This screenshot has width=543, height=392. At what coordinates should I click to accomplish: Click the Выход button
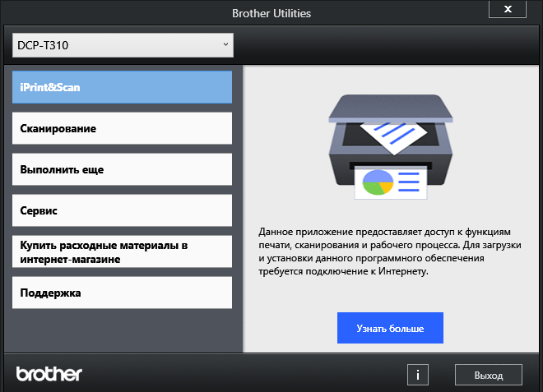click(x=488, y=375)
